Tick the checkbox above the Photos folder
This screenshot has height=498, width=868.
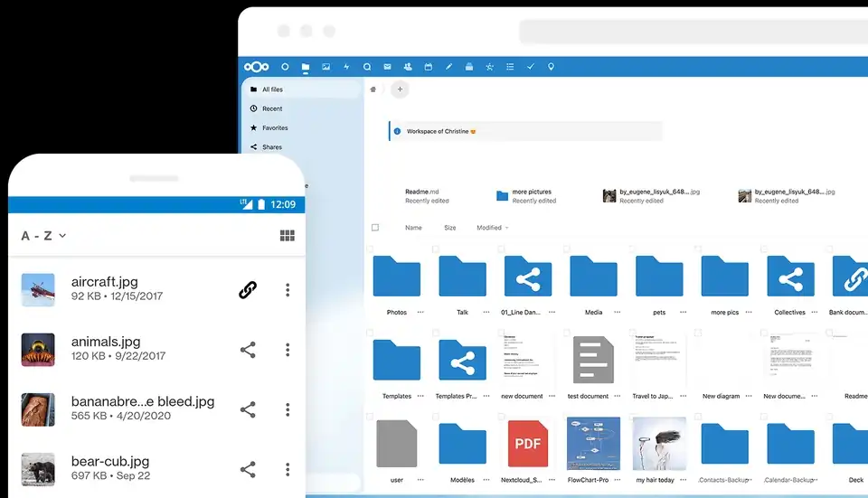click(x=370, y=249)
